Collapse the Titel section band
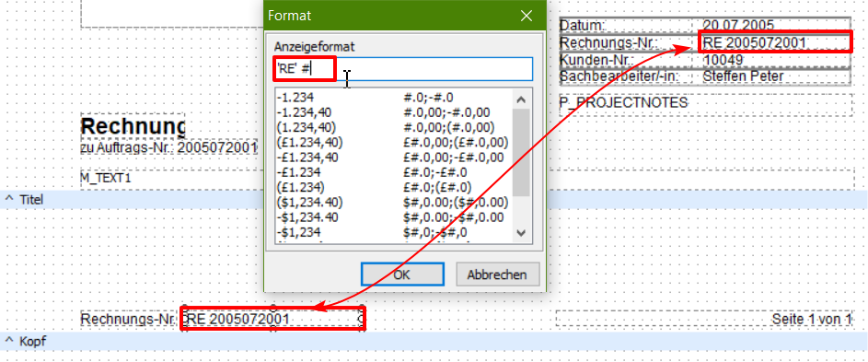This screenshot has width=868, height=362. click(9, 200)
